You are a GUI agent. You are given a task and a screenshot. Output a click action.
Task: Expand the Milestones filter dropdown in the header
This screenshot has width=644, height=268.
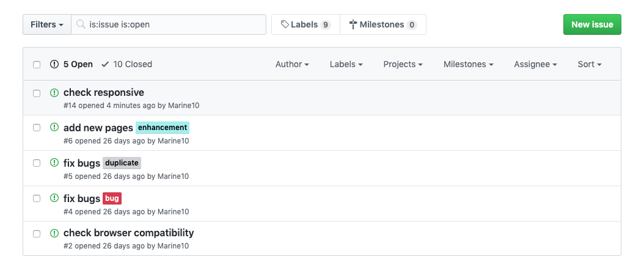point(468,64)
